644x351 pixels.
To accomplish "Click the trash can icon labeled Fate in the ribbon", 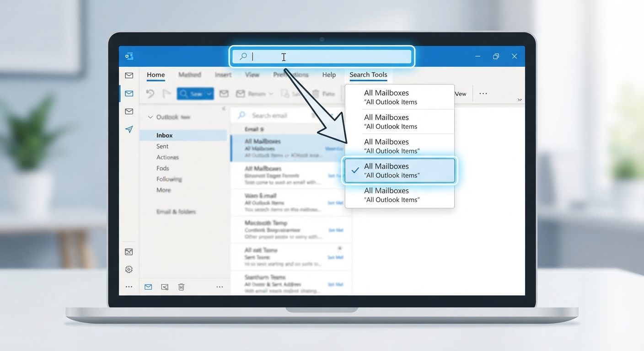I will click(316, 94).
